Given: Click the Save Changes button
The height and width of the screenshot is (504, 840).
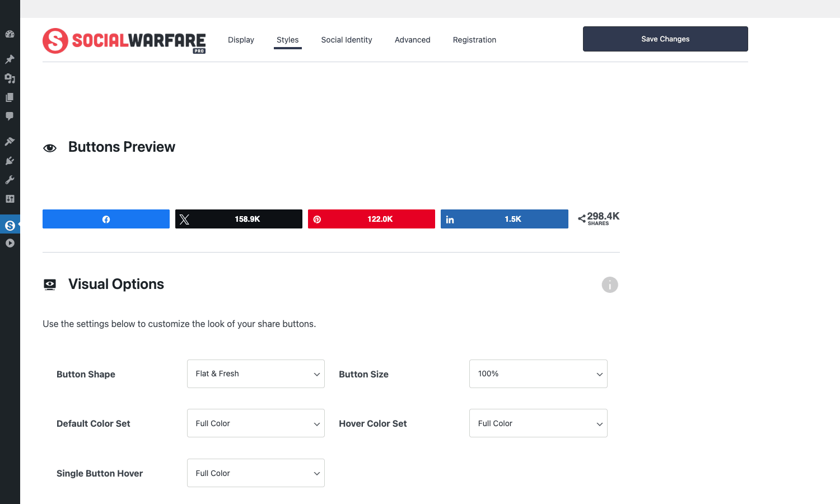Looking at the screenshot, I should [x=665, y=39].
